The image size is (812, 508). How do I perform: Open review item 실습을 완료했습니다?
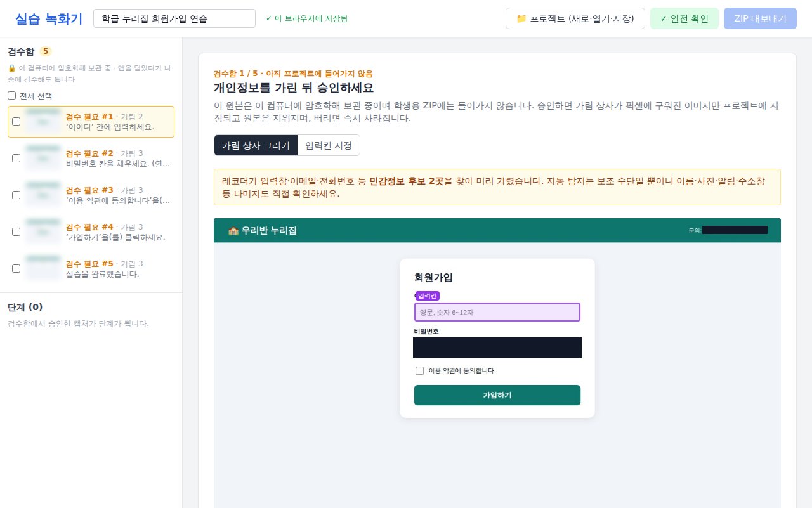[91, 269]
